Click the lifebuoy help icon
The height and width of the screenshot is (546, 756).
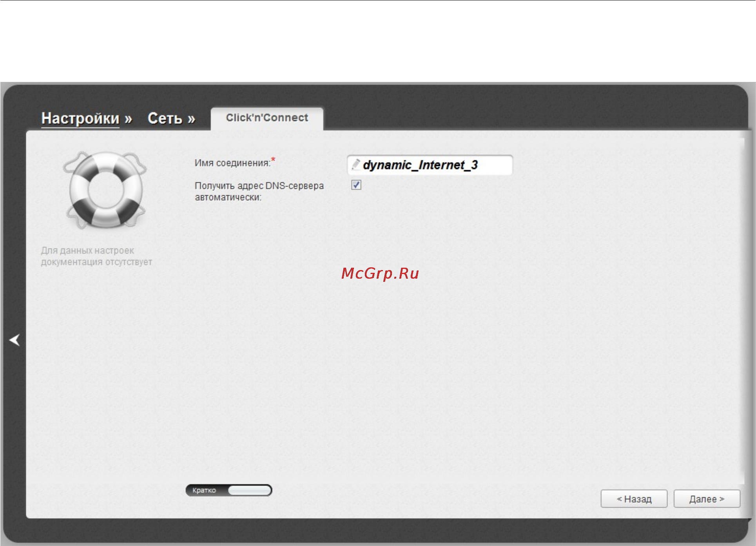click(105, 190)
